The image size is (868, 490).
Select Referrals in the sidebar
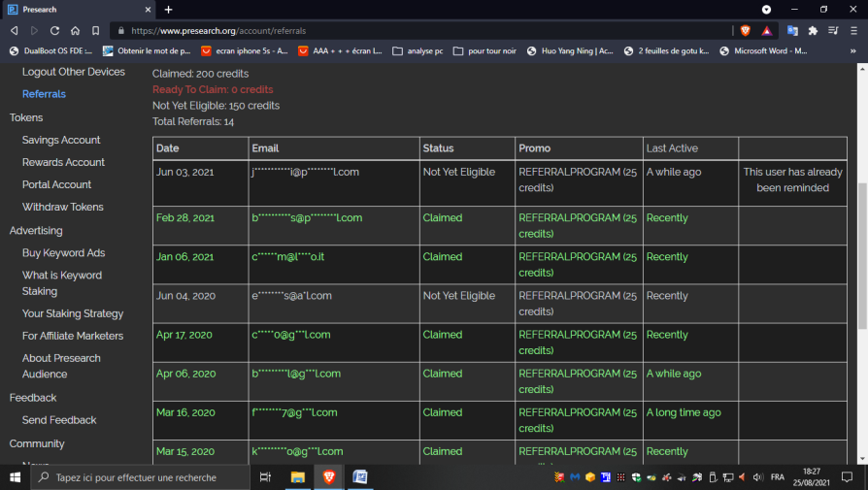point(44,94)
